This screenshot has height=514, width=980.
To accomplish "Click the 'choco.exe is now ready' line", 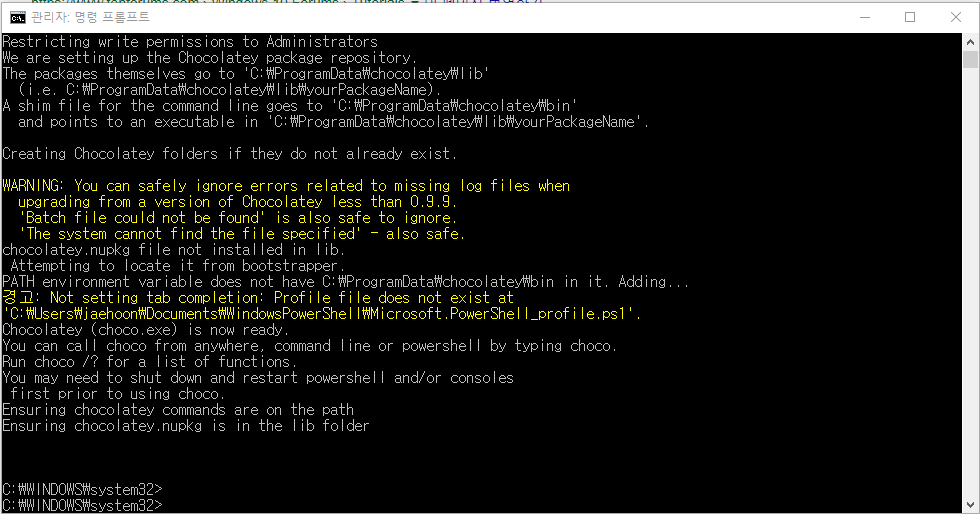I will [146, 330].
